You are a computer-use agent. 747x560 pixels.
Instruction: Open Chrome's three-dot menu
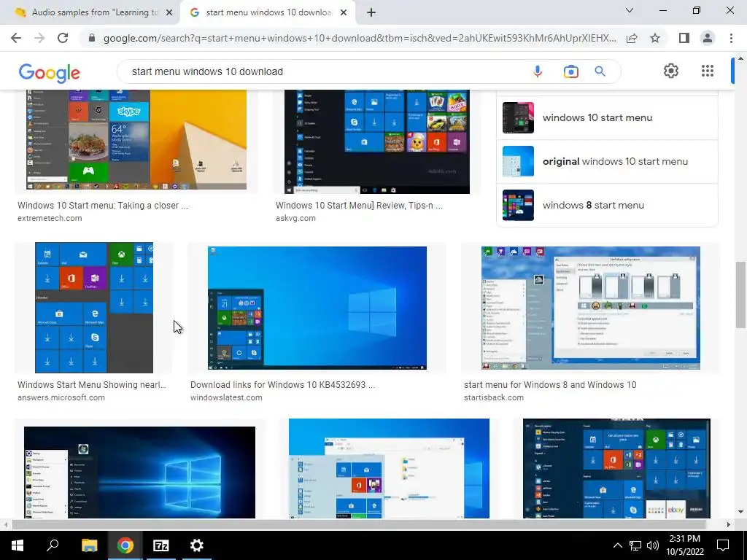[x=731, y=38]
